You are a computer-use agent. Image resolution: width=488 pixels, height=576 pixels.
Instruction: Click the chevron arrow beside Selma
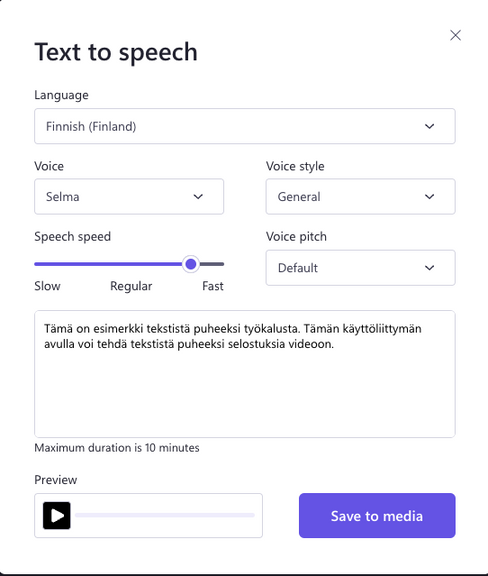pyautogui.click(x=198, y=197)
